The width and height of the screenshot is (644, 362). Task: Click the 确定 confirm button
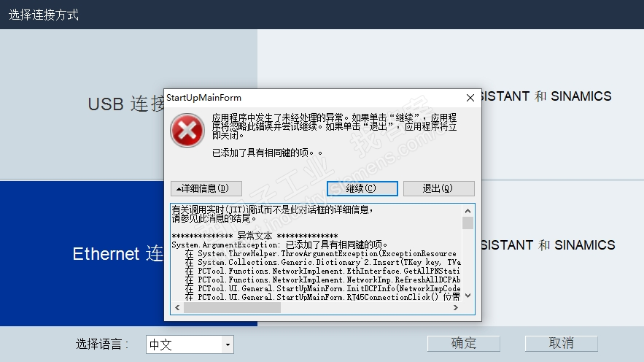pos(464,344)
